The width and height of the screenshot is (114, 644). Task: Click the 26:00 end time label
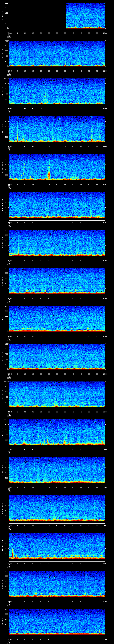click(x=105, y=639)
